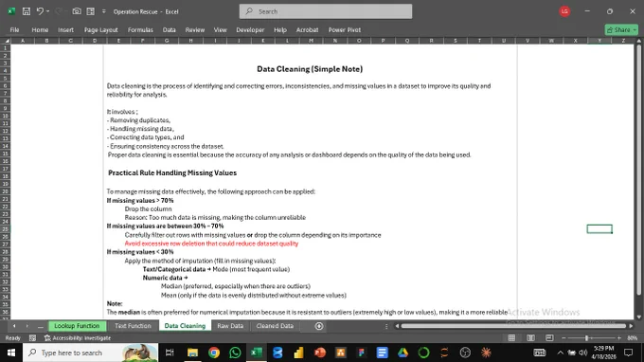The width and height of the screenshot is (644, 362).
Task: Click the Share button
Action: [621, 30]
